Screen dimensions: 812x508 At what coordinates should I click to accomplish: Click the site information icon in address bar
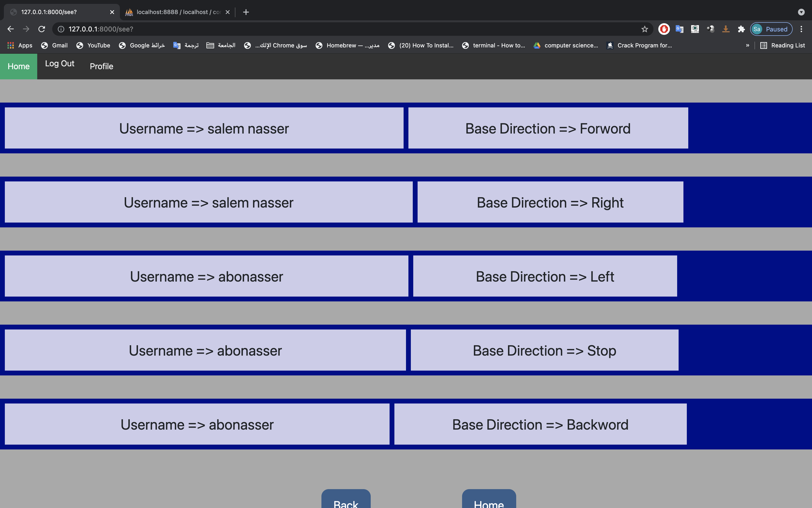coord(61,29)
